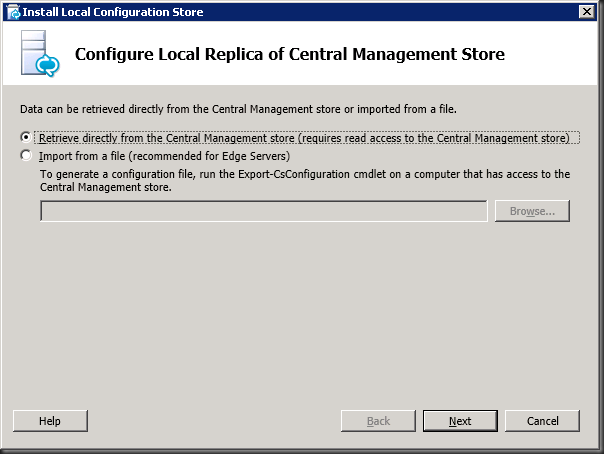Cancel the configuration store install
This screenshot has height=454, width=604.
(x=542, y=421)
